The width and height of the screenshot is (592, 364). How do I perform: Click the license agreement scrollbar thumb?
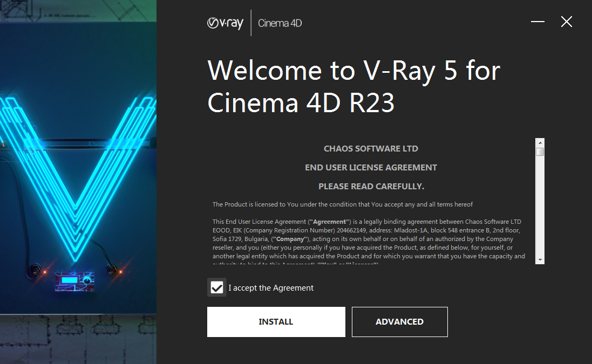tap(540, 152)
